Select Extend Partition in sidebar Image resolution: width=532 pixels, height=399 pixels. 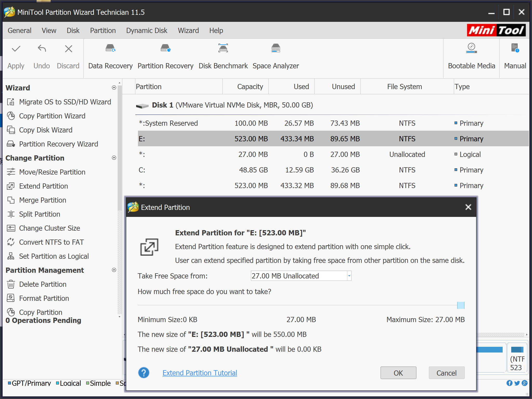point(37,186)
